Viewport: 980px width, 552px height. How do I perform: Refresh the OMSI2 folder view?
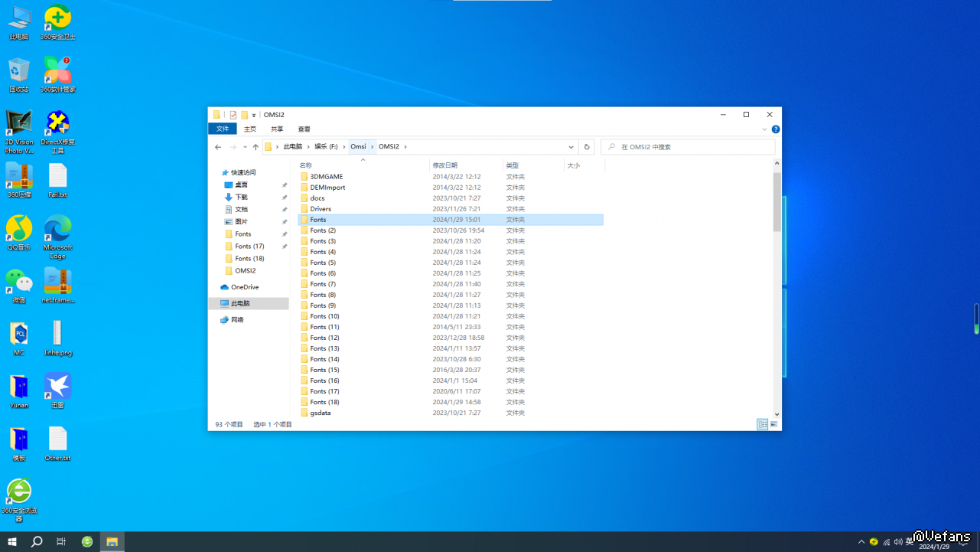pyautogui.click(x=587, y=147)
